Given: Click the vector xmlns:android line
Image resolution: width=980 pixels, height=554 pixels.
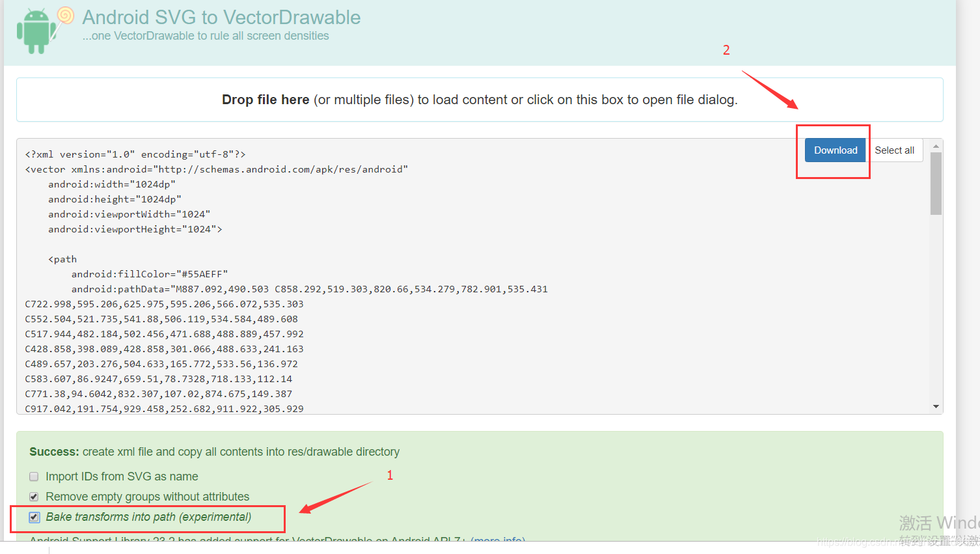Looking at the screenshot, I should point(217,169).
